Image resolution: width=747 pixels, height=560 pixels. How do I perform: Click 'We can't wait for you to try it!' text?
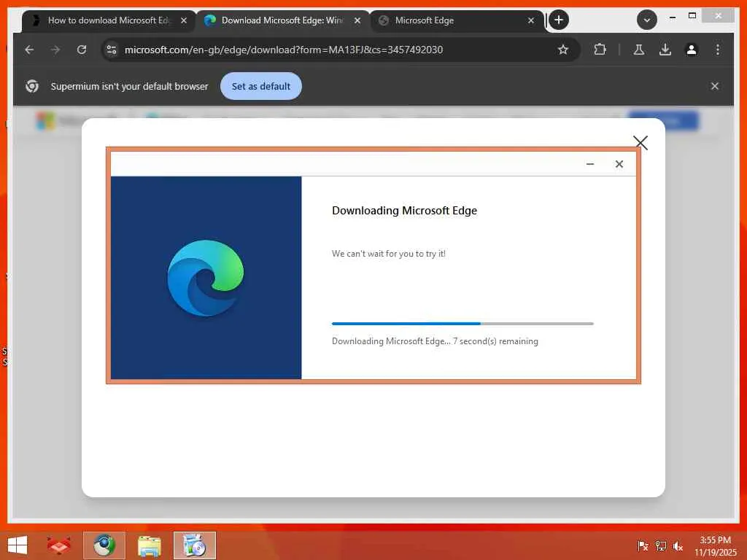pos(389,254)
